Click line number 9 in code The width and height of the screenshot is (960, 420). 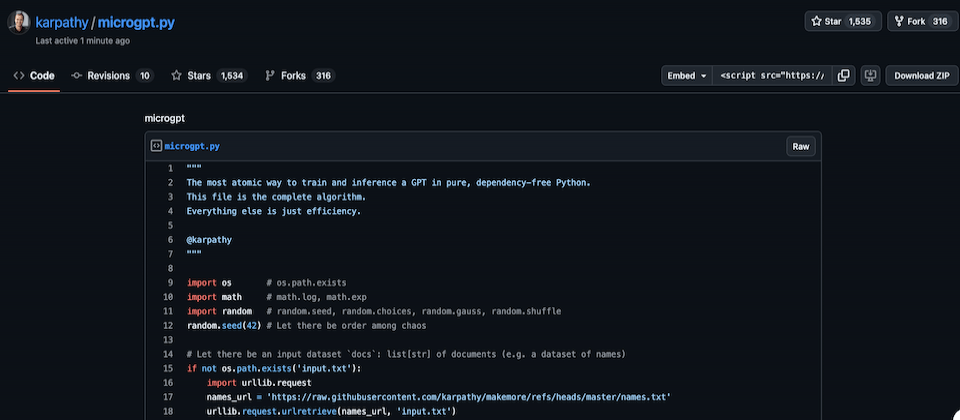pos(170,283)
